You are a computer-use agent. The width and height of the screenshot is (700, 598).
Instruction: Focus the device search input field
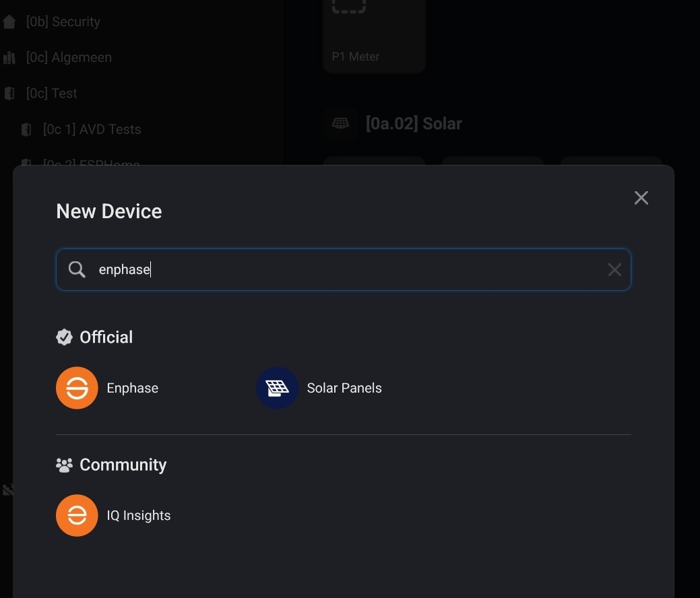[344, 269]
